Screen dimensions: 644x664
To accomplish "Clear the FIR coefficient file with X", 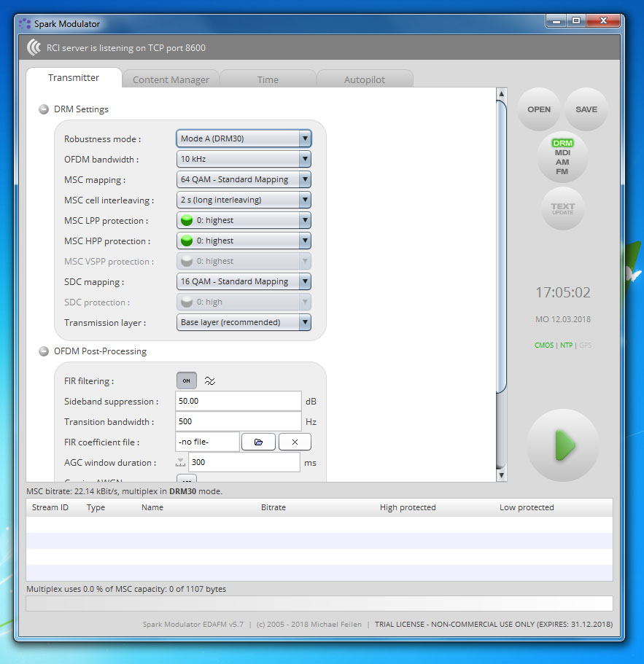I will click(294, 442).
